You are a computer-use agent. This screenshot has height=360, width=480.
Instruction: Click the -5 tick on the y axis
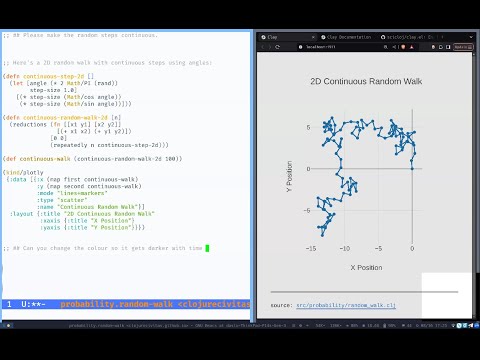(307, 210)
